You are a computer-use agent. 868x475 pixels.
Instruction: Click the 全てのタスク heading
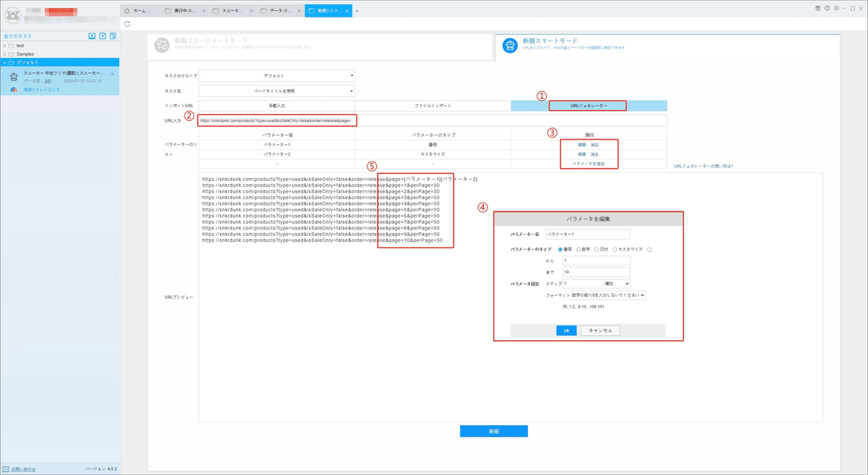pyautogui.click(x=17, y=35)
